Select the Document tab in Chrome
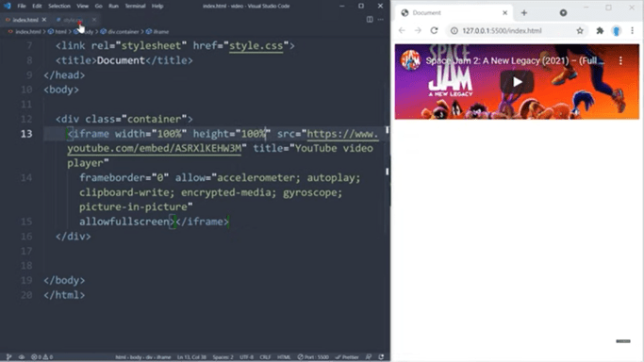This screenshot has height=362, width=644. pos(454,12)
